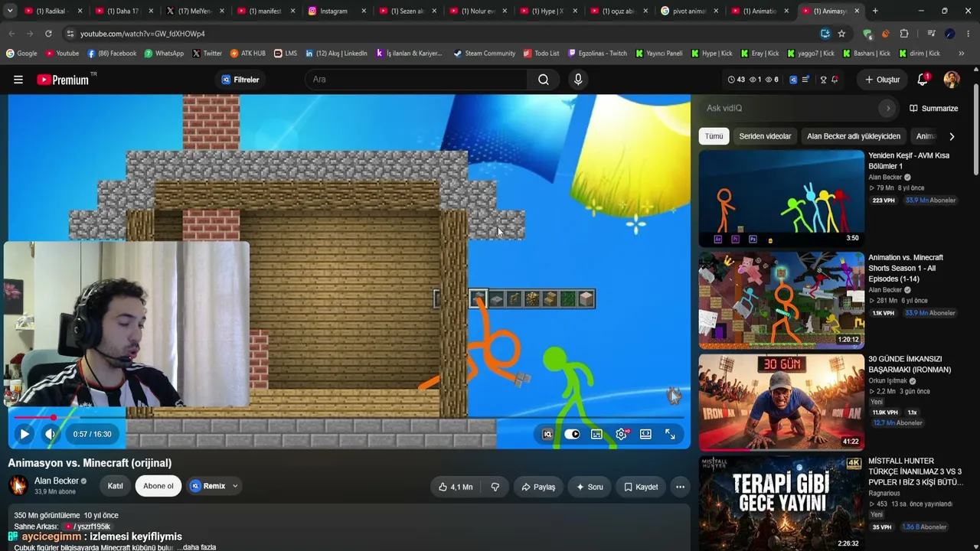Expand the description with ...daha fazla
This screenshot has width=980, height=551.
(x=196, y=547)
